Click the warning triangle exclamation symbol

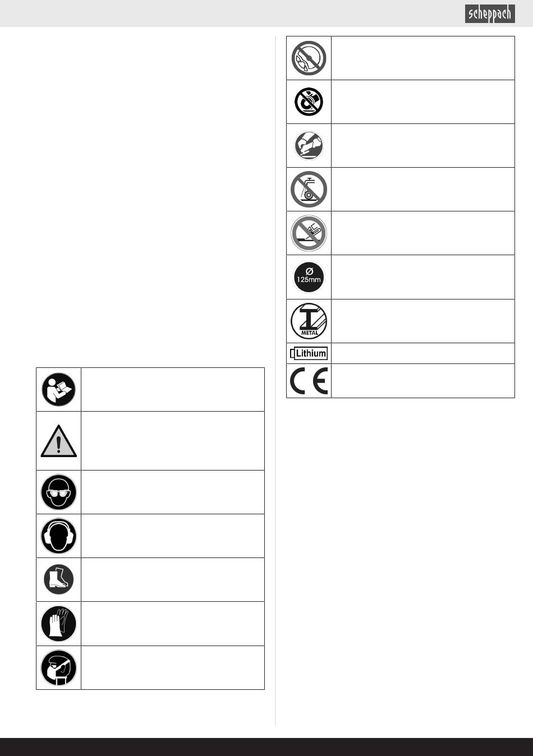[x=58, y=441]
